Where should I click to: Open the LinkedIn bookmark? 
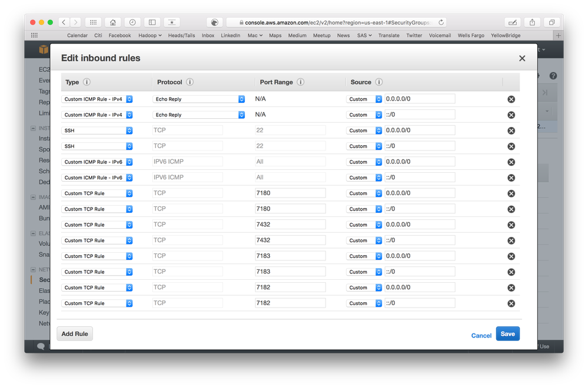tap(230, 35)
